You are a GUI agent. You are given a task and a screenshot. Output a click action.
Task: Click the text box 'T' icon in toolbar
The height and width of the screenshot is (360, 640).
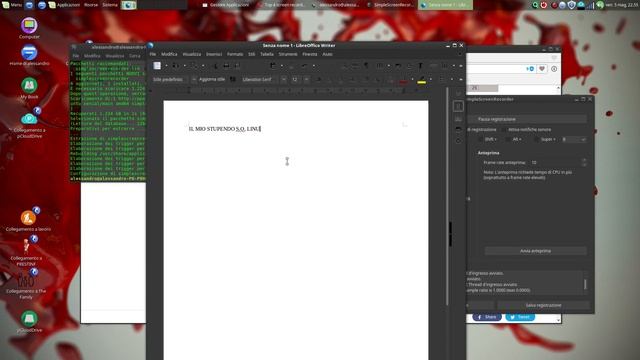420,66
